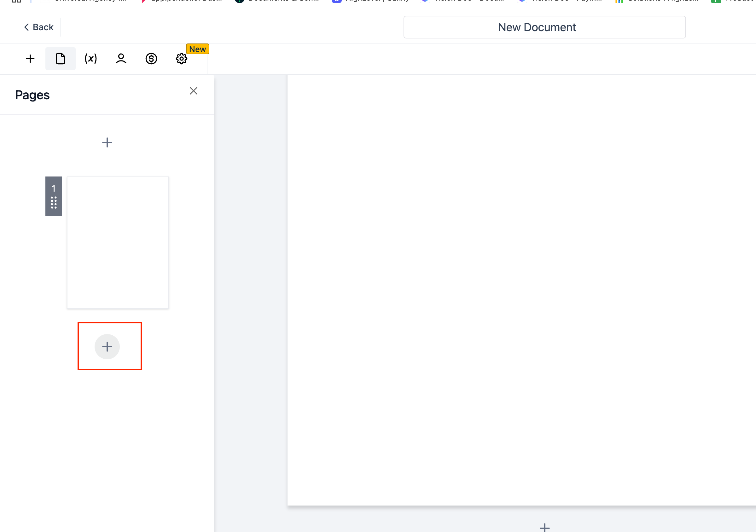Add a page below page 1 thumbnail

coord(107,347)
